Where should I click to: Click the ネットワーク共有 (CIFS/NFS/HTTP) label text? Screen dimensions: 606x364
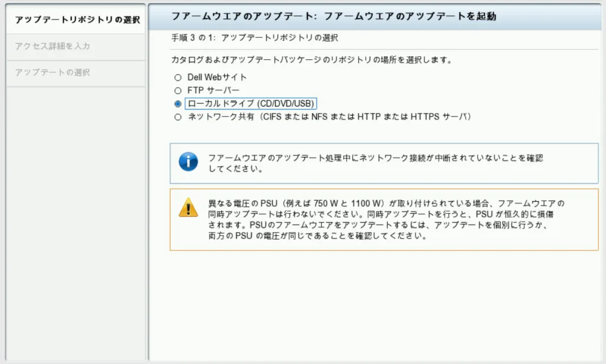click(329, 117)
